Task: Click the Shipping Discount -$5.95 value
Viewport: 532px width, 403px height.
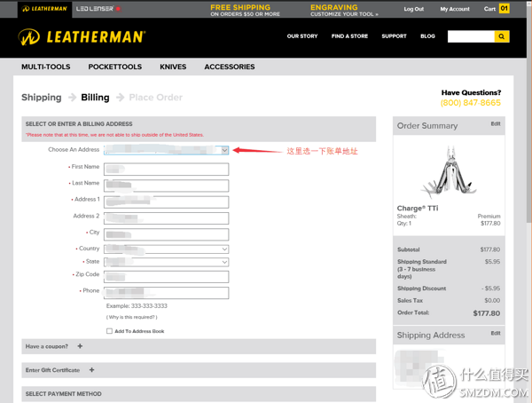Action: point(490,288)
